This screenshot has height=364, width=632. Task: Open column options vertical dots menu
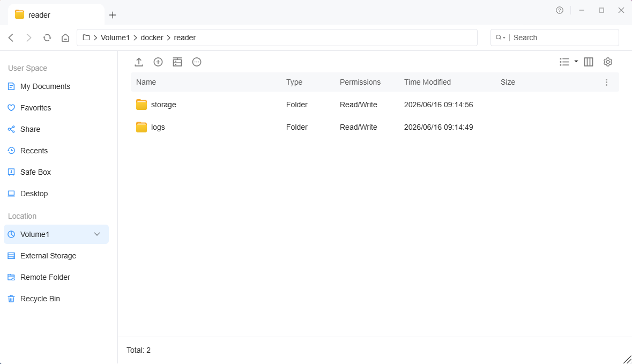pyautogui.click(x=606, y=82)
